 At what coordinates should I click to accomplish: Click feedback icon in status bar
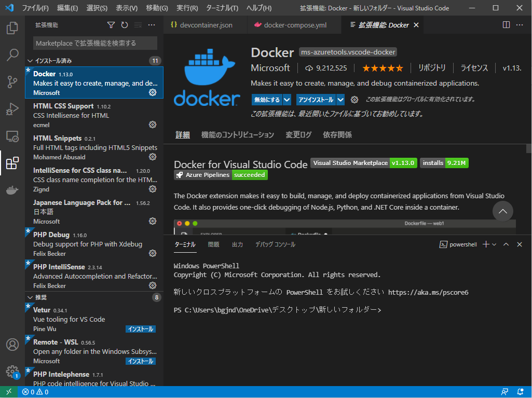[x=505, y=392]
